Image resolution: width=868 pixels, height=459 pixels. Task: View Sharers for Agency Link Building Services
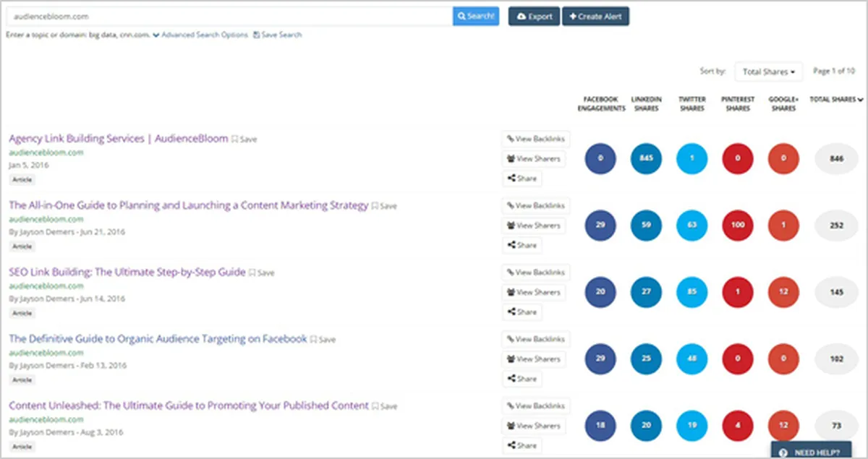coord(534,158)
